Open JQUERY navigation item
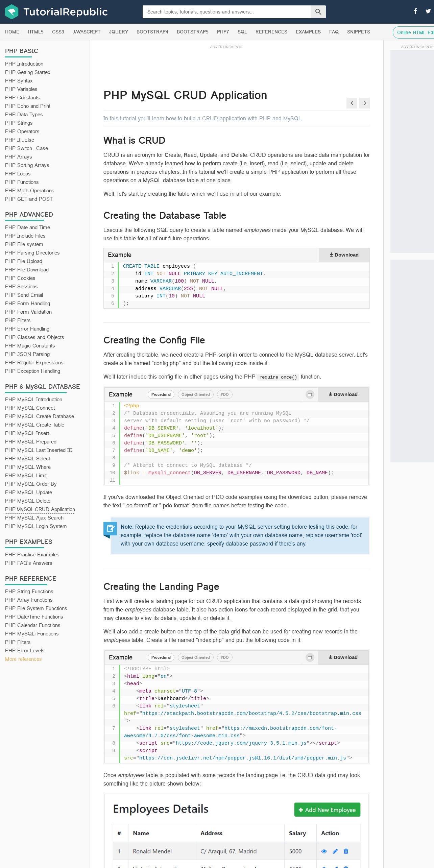Image resolution: width=434 pixels, height=868 pixels. [119, 32]
